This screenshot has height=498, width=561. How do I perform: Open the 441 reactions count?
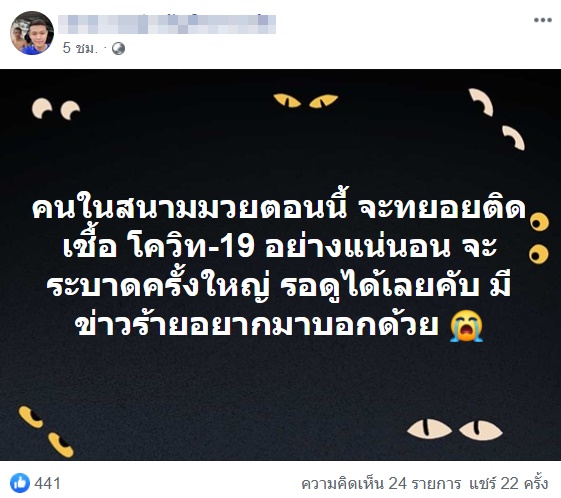click(47, 483)
